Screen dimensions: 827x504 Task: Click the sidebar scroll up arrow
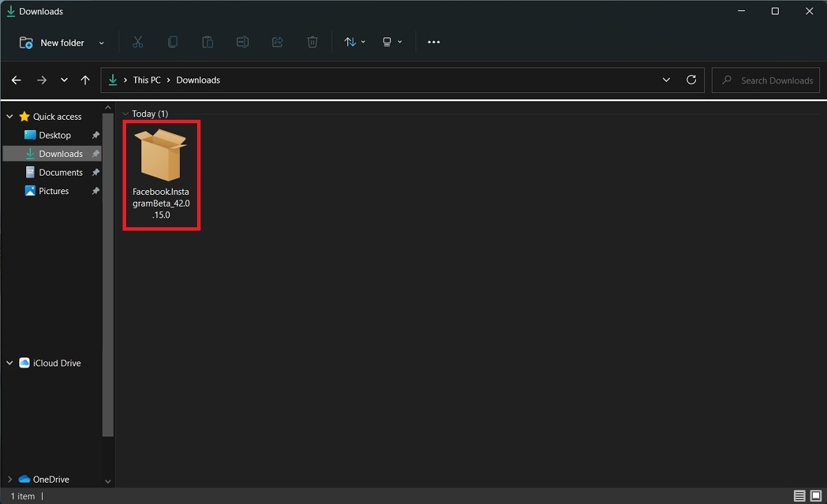(108, 107)
